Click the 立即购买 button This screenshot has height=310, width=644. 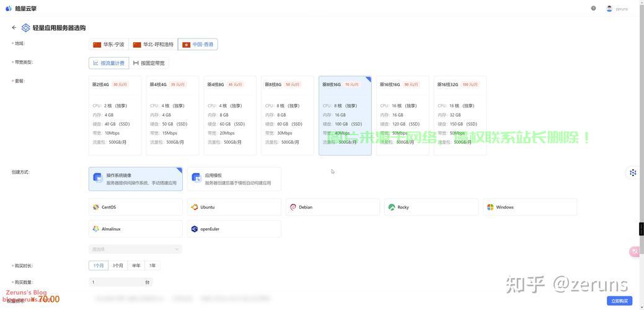coord(619,301)
